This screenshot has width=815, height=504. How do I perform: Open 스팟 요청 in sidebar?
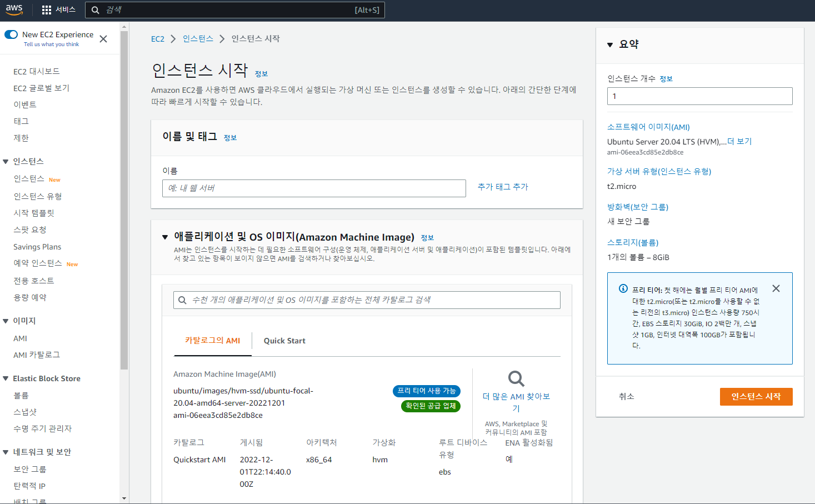point(30,230)
